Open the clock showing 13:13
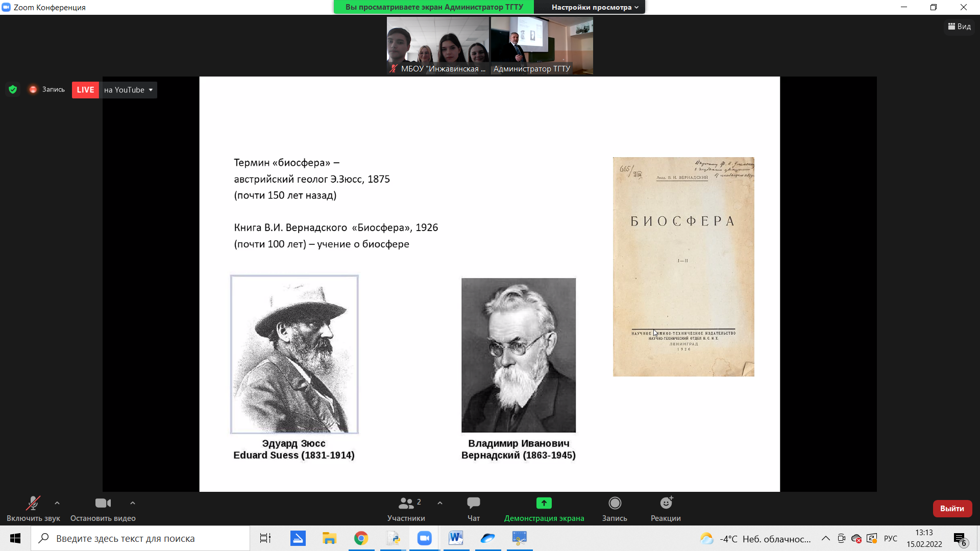Viewport: 980px width, 551px height. (924, 538)
